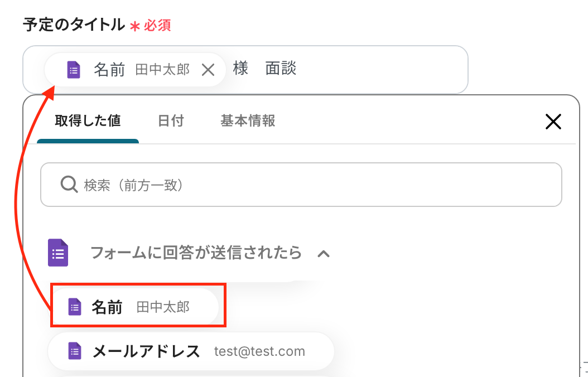Insert the メールアドレス value
This screenshot has height=377, width=588.
146,351
